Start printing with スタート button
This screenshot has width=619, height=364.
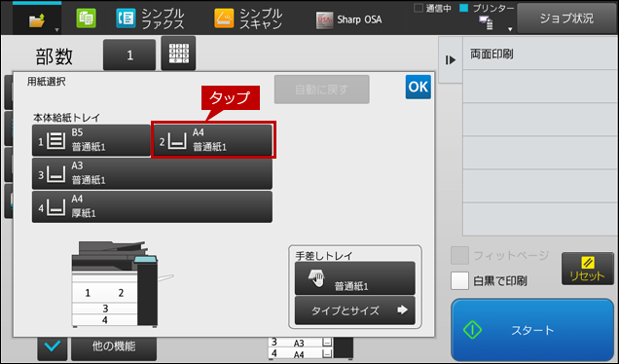532,329
